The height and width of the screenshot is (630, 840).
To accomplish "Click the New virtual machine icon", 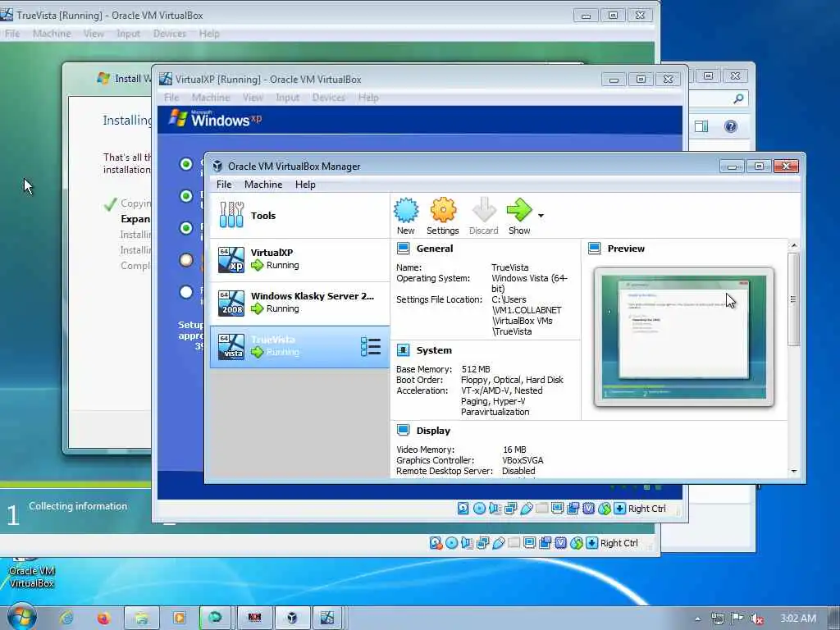I will pos(406,217).
